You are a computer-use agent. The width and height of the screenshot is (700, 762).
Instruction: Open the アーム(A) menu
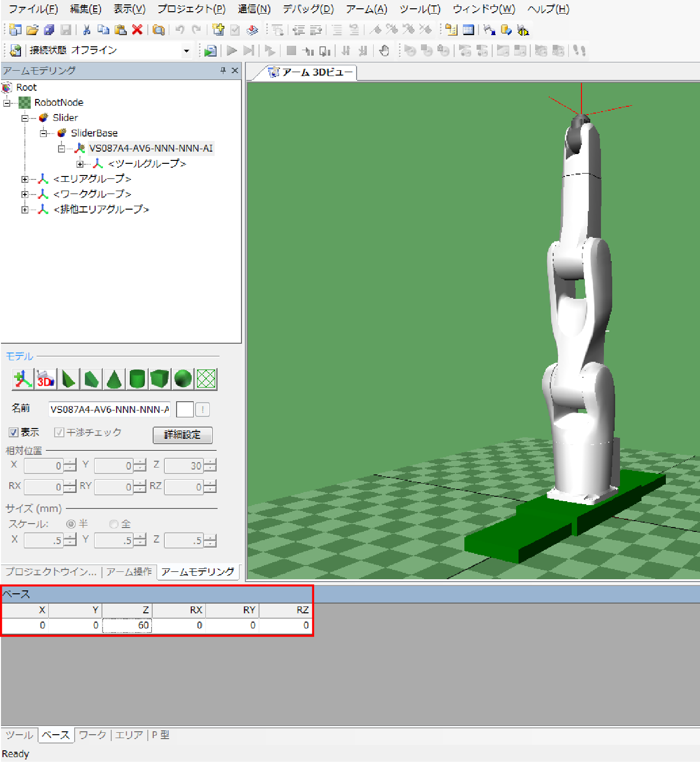366,9
